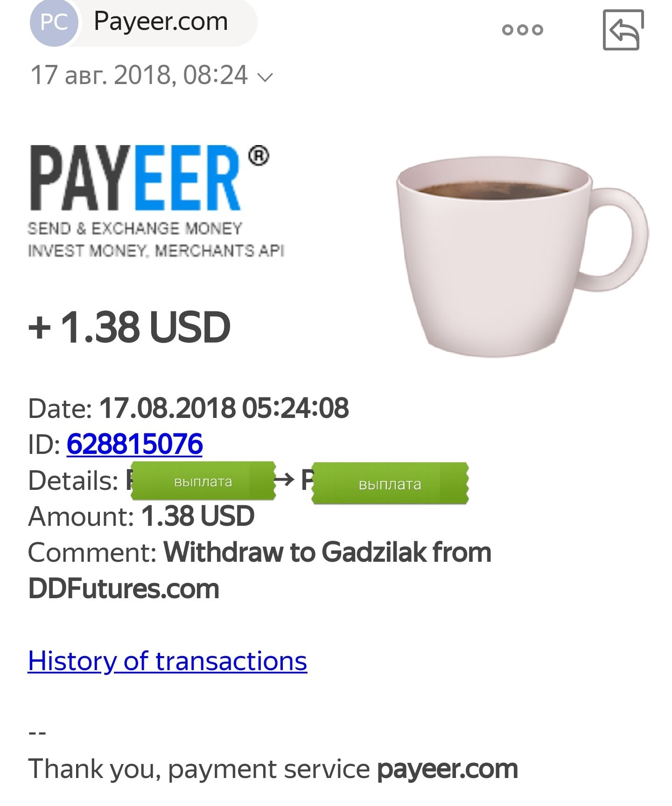
Task: Open the Payeer.com sender name chip
Action: (161, 21)
